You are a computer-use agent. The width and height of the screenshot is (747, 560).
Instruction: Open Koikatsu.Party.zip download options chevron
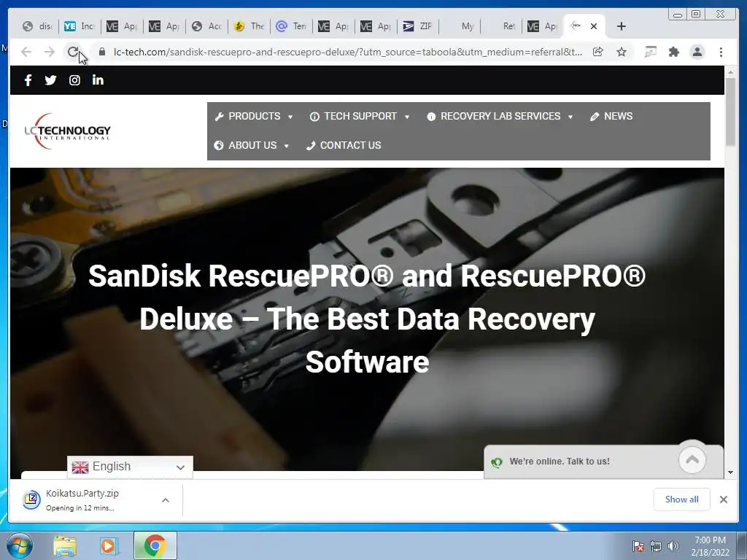pyautogui.click(x=166, y=500)
